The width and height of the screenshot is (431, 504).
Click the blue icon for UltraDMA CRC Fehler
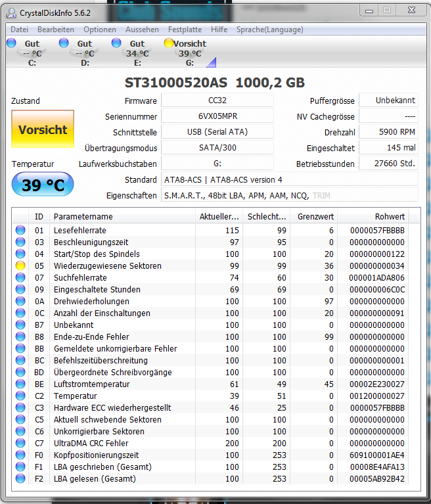pyautogui.click(x=20, y=443)
